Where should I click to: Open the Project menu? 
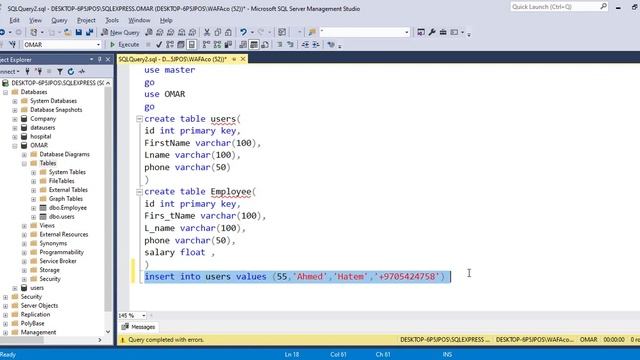pyautogui.click(x=86, y=20)
